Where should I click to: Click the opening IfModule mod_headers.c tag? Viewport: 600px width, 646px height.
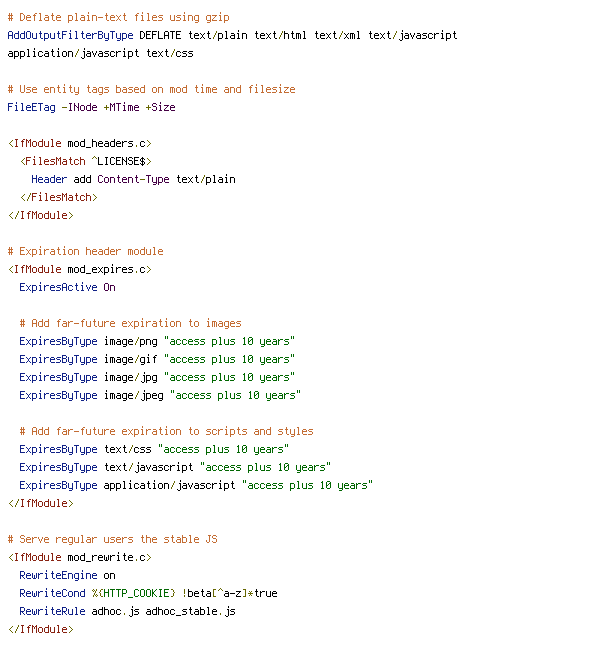(x=80, y=143)
